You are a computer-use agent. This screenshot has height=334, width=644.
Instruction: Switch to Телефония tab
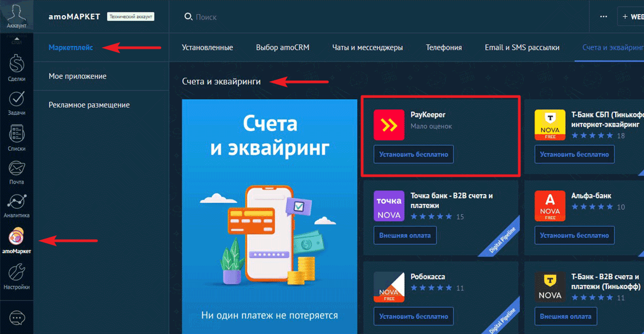pos(443,47)
